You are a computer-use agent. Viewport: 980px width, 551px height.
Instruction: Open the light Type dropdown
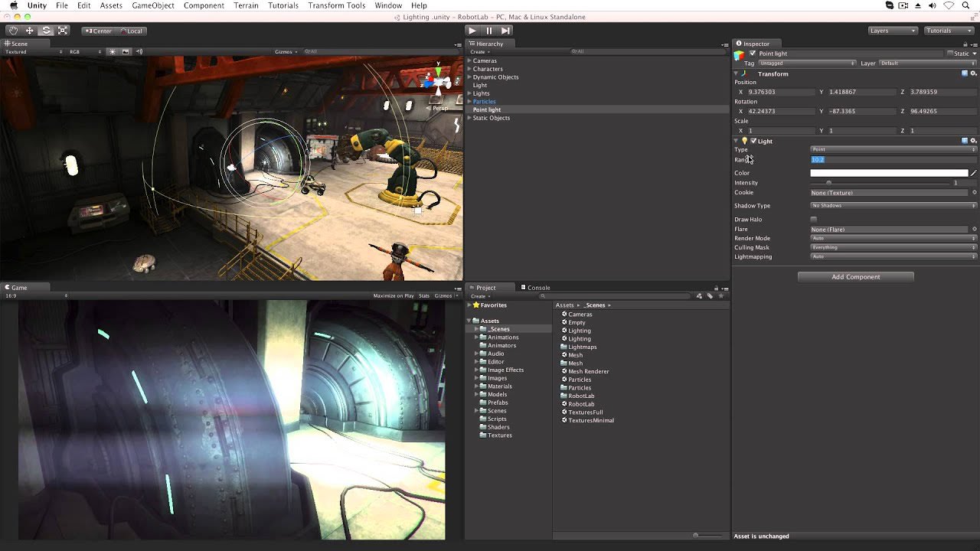click(x=894, y=149)
